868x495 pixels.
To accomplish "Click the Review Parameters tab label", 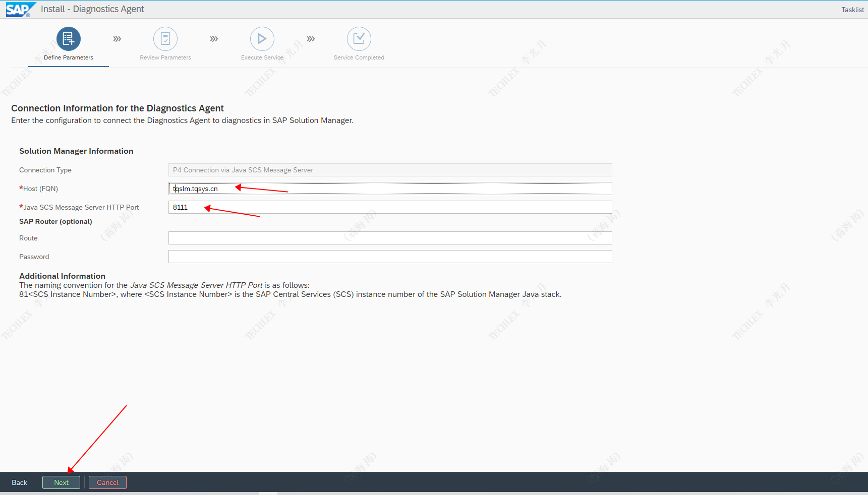I will tap(165, 57).
